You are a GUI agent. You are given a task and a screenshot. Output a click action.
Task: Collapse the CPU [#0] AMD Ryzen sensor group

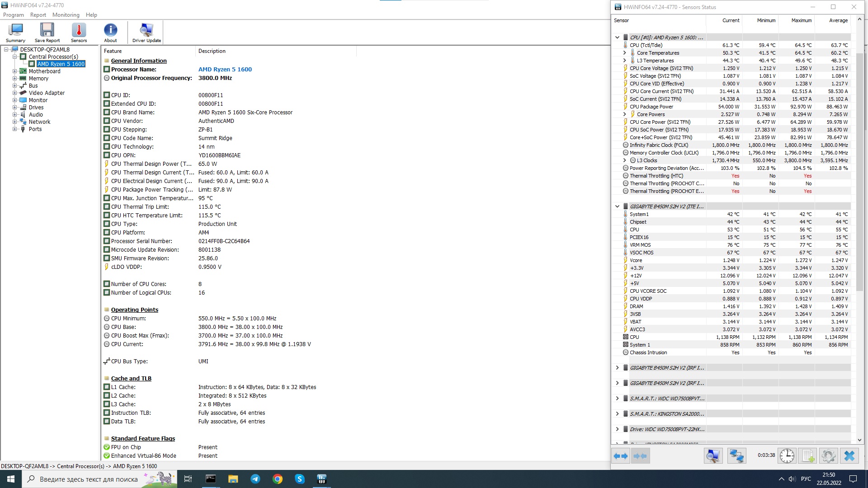(x=617, y=38)
